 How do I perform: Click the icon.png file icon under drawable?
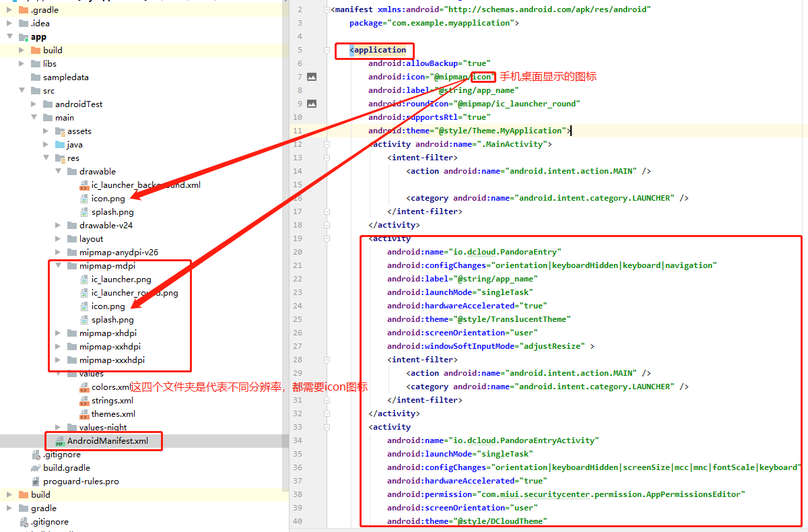pos(84,199)
